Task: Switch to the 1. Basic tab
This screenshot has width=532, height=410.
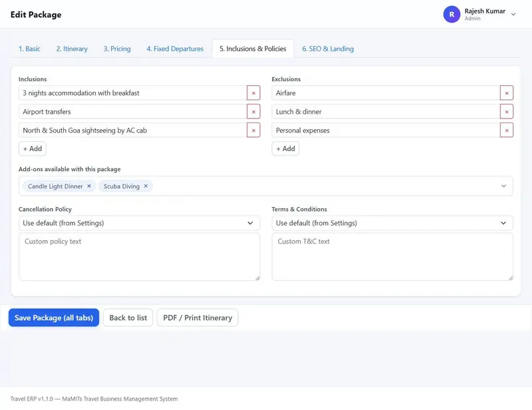Action: point(29,49)
